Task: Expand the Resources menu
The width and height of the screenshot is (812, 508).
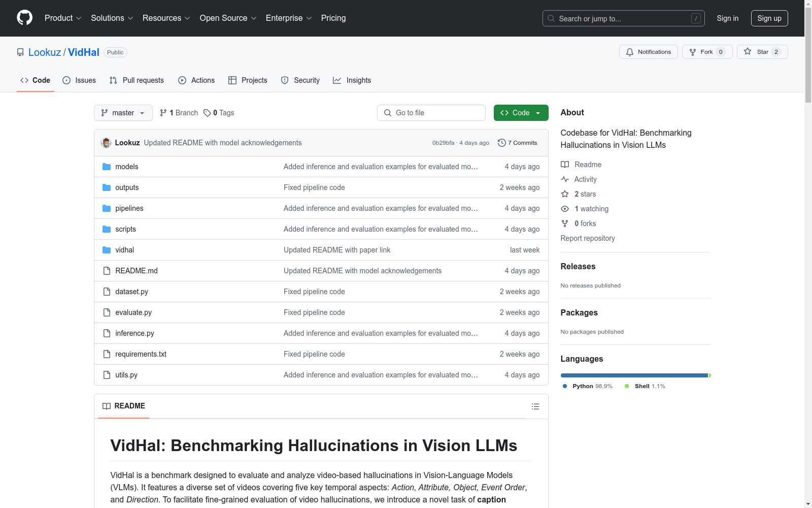Action: pyautogui.click(x=166, y=18)
